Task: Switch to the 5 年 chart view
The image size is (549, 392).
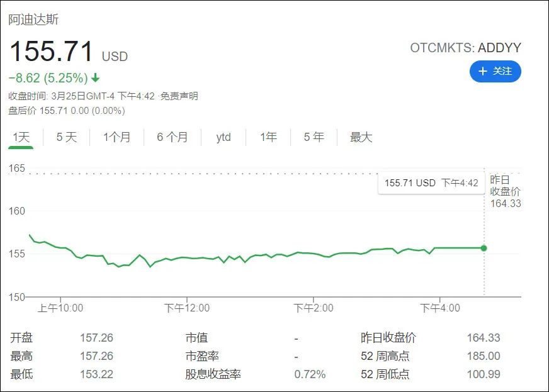Action: click(x=313, y=137)
